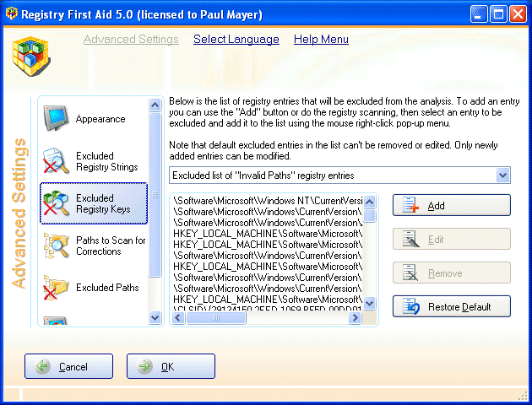Click the green arrow icon on Cancel
532x405 pixels.
pos(42,367)
